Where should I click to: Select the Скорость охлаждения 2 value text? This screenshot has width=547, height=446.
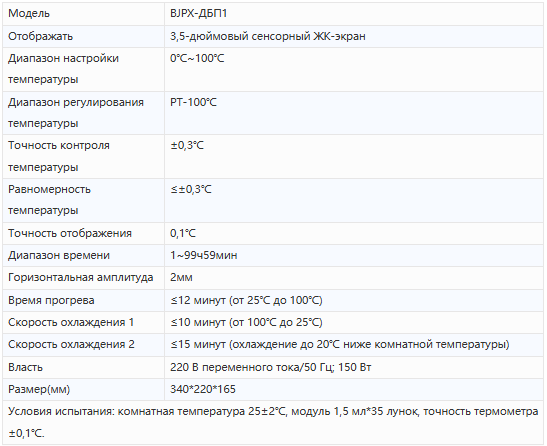click(340, 344)
